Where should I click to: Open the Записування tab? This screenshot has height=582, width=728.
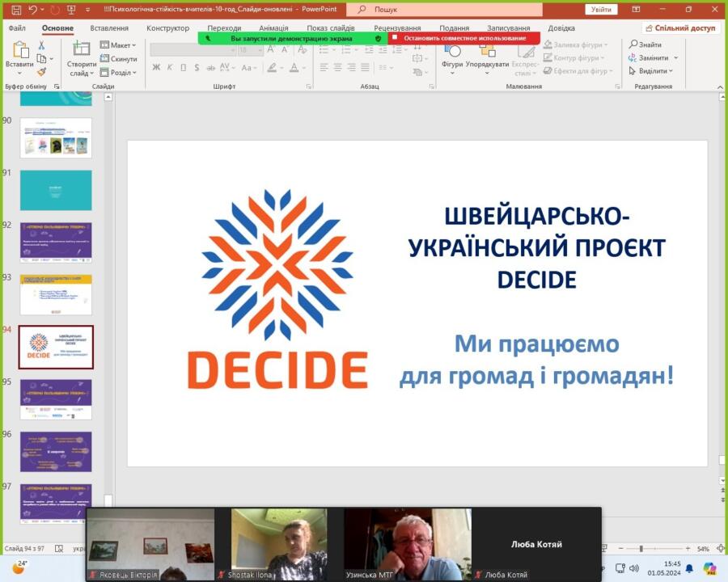tap(509, 27)
